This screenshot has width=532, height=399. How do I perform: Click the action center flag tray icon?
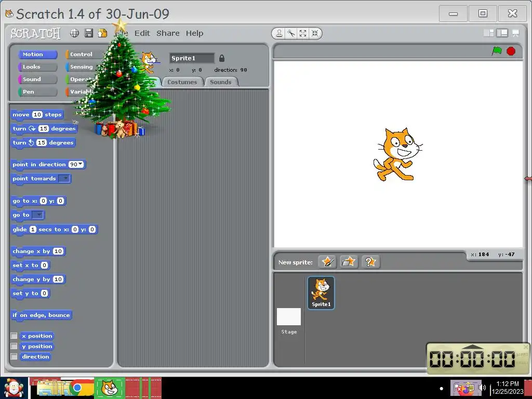click(x=457, y=388)
